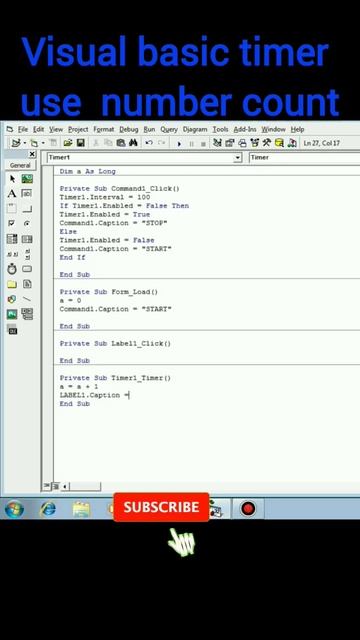Click the Save Project disk icon
This screenshot has height=640, width=360.
click(80, 143)
